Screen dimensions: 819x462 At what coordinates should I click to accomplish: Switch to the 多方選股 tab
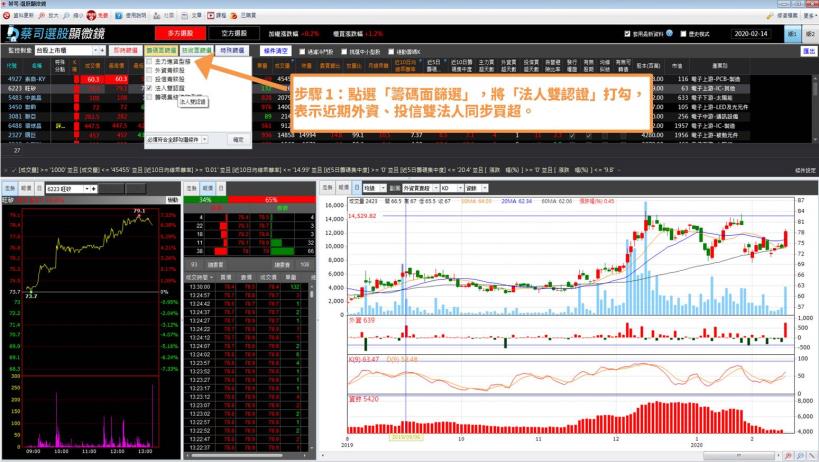pyautogui.click(x=180, y=33)
